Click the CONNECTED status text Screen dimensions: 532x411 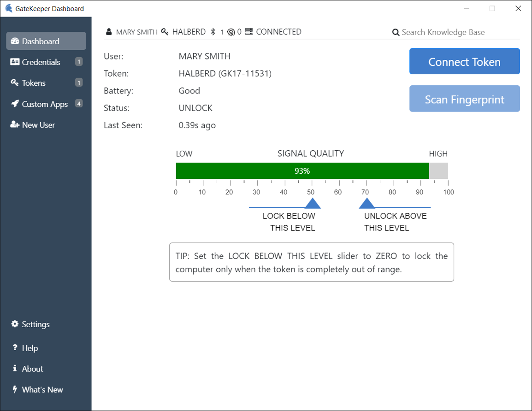click(278, 31)
